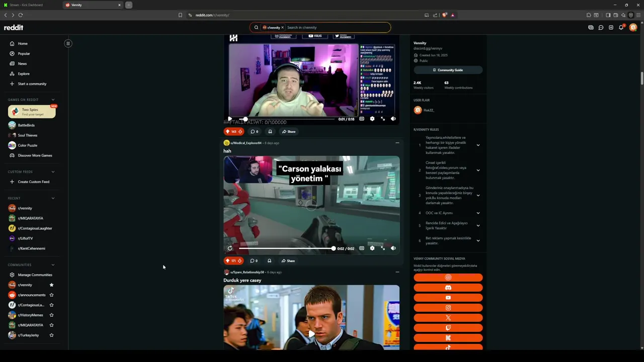Give an award on the 143-vote post

(270, 132)
